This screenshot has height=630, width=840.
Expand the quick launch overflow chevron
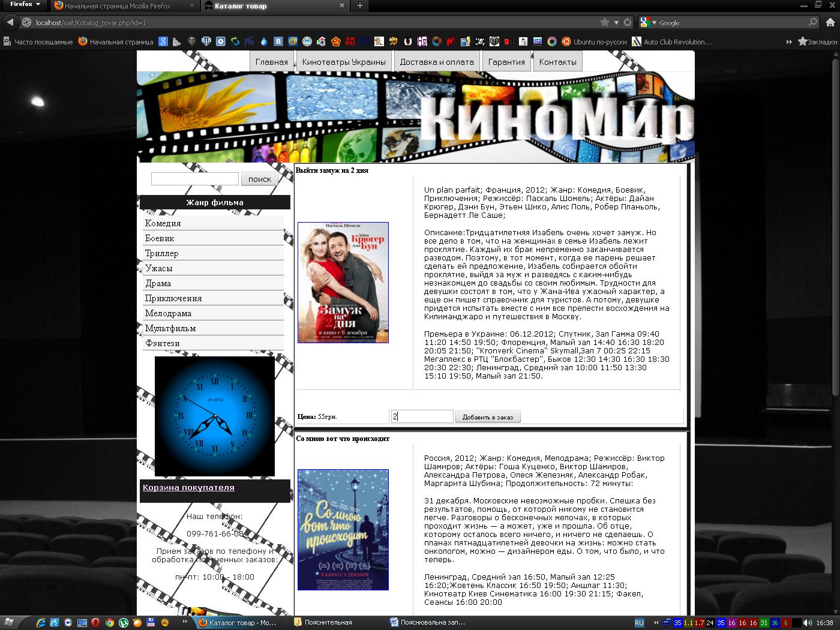(185, 622)
